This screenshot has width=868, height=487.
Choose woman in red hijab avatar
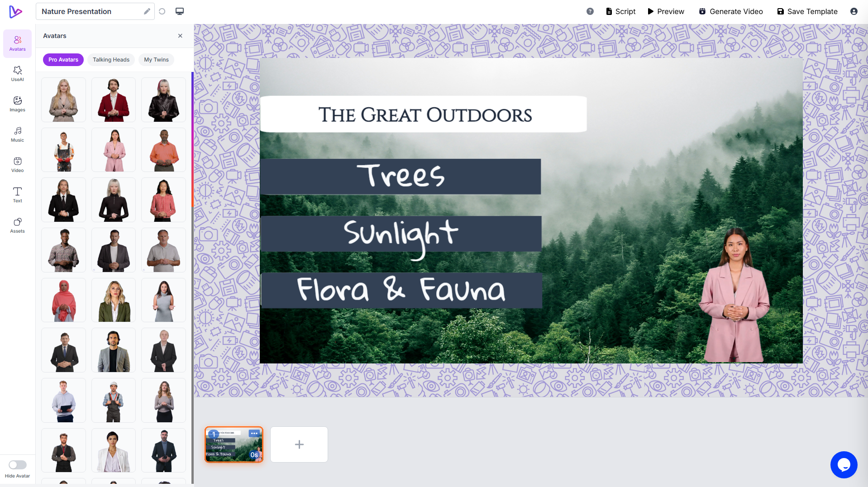(x=63, y=300)
